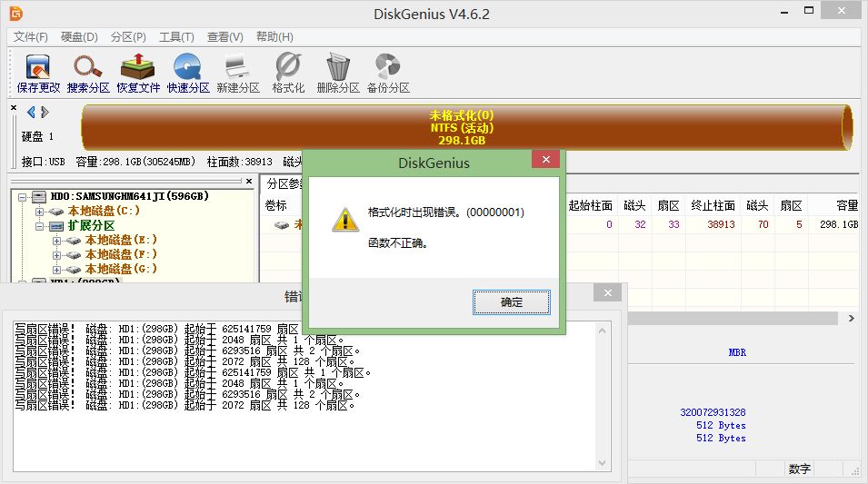This screenshot has height=484, width=868.
Task: Select 本地磁盘(G:) in disk tree
Action: pyautogui.click(x=121, y=269)
